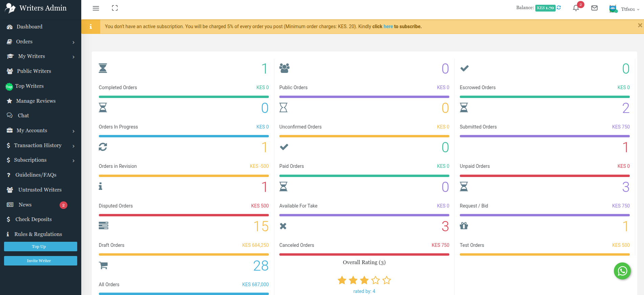This screenshot has width=644, height=295.
Task: Open Public Writers page
Action: pyautogui.click(x=34, y=71)
